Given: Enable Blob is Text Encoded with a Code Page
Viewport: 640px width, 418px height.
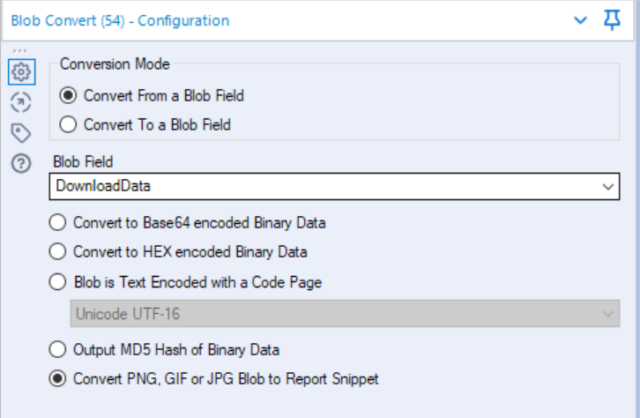Looking at the screenshot, I should click(x=185, y=282).
